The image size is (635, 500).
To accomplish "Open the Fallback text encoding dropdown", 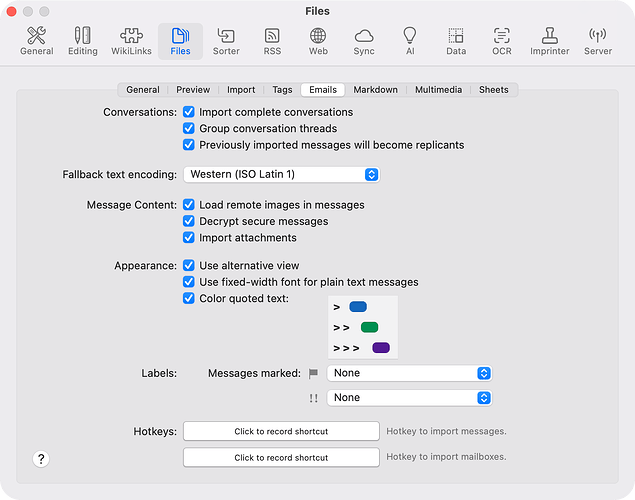I will 281,174.
